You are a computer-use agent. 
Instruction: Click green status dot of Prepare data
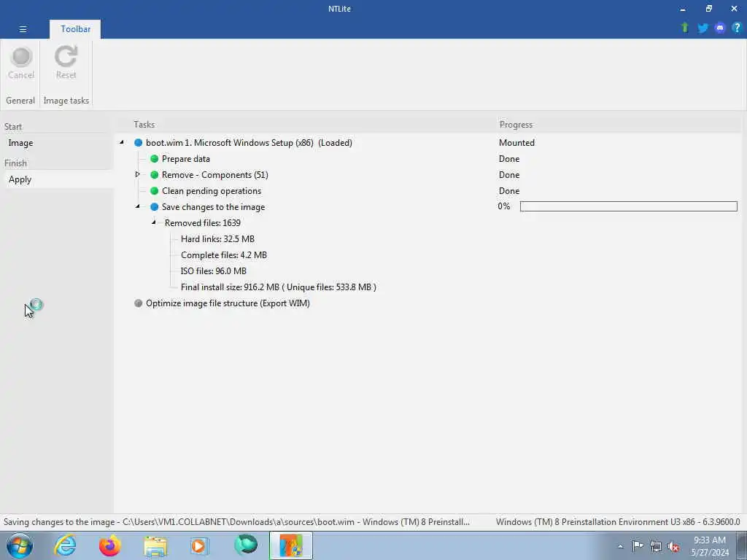pyautogui.click(x=155, y=158)
